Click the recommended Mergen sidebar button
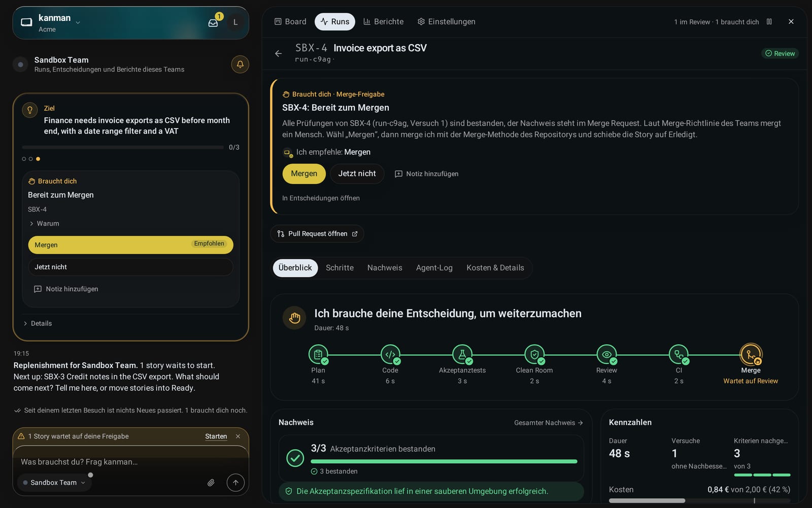This screenshot has height=508, width=812. click(x=131, y=245)
